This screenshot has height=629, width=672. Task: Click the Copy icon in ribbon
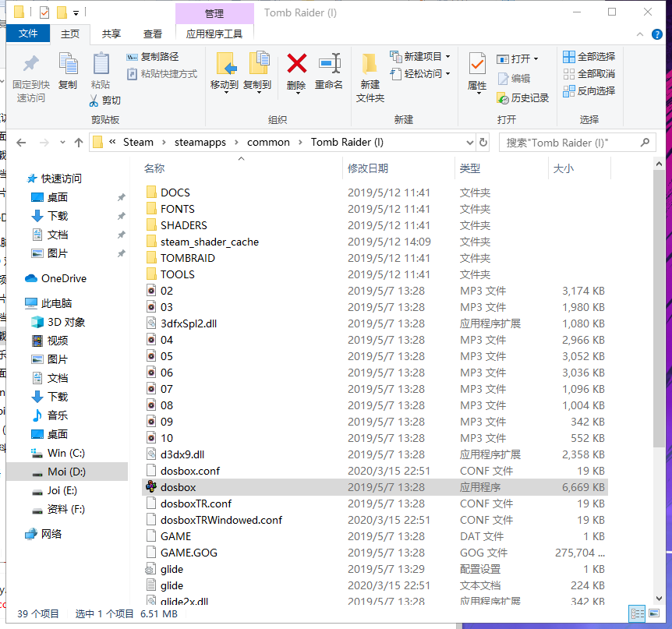68,63
